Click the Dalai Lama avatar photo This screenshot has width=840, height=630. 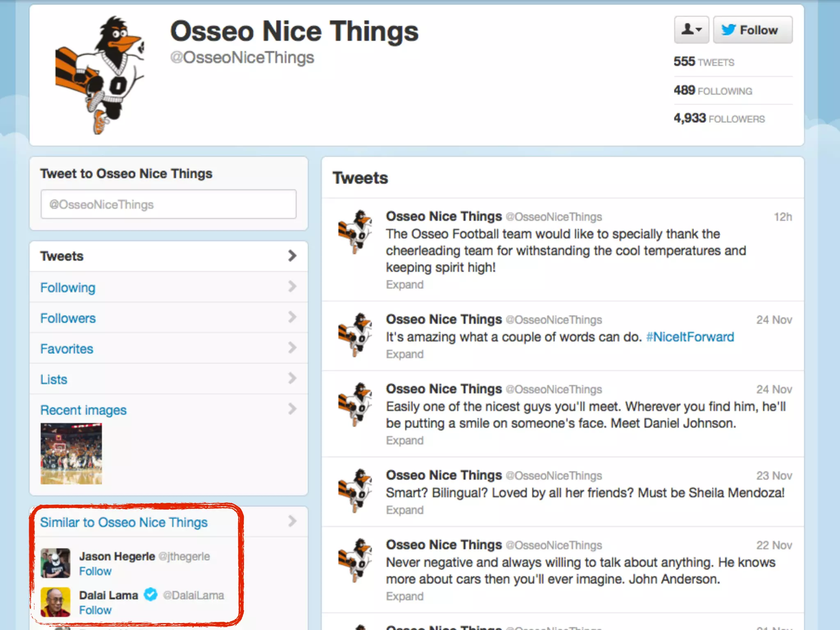point(55,602)
